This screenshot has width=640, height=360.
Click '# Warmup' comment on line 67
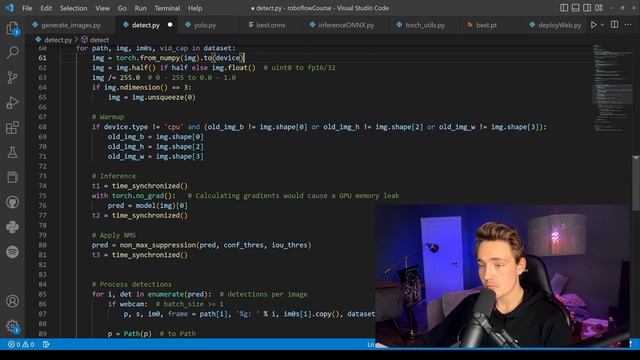click(x=108, y=117)
